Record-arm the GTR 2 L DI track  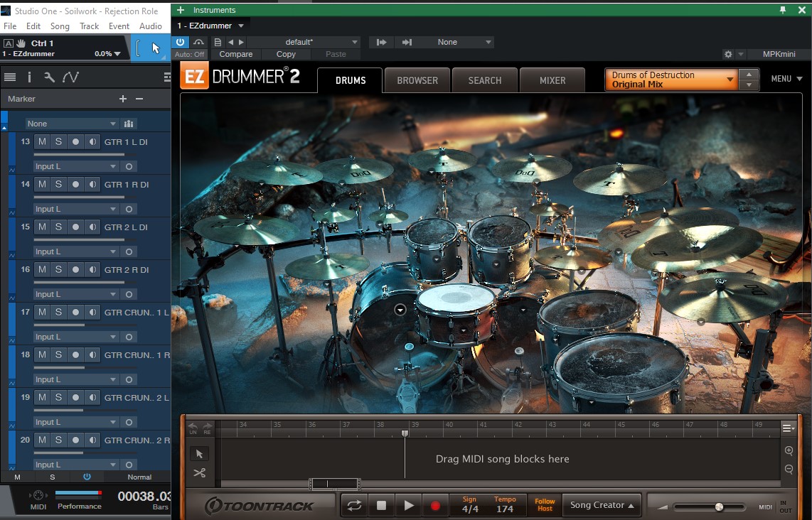[75, 227]
